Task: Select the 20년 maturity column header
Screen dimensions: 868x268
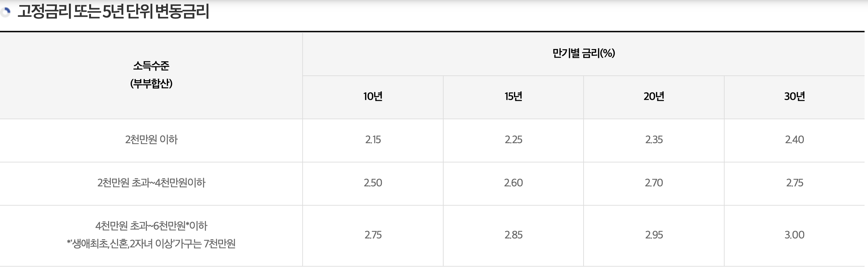Action: 654,97
